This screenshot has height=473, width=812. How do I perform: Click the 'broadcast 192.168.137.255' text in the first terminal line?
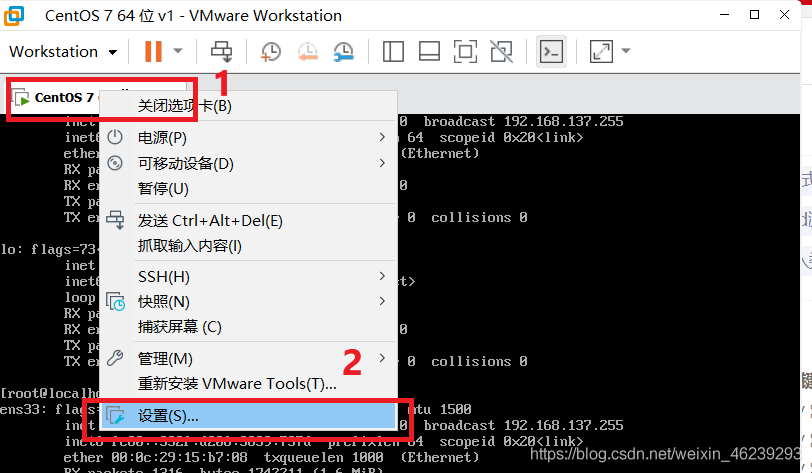pos(524,121)
